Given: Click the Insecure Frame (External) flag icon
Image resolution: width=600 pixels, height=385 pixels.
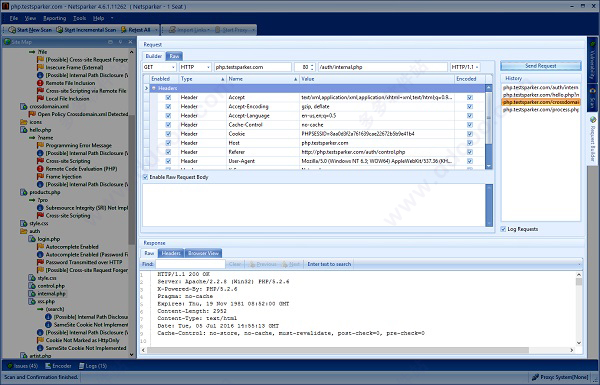Looking at the screenshot, I should [x=40, y=67].
